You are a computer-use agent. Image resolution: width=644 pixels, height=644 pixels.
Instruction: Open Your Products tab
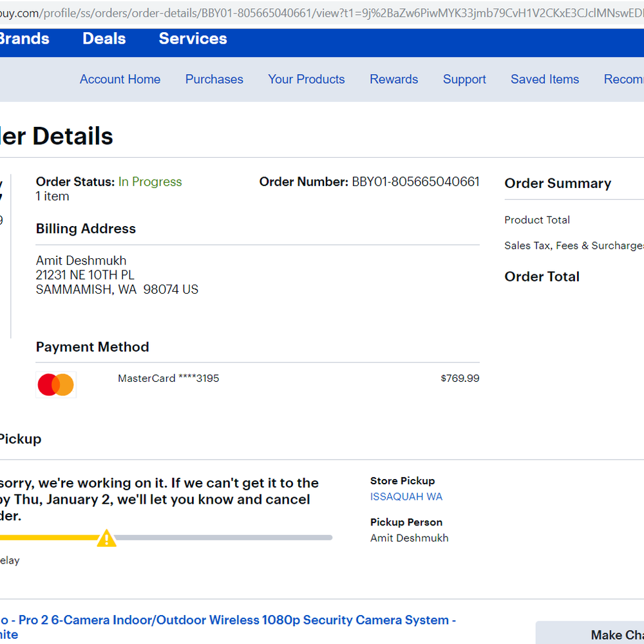pos(306,79)
